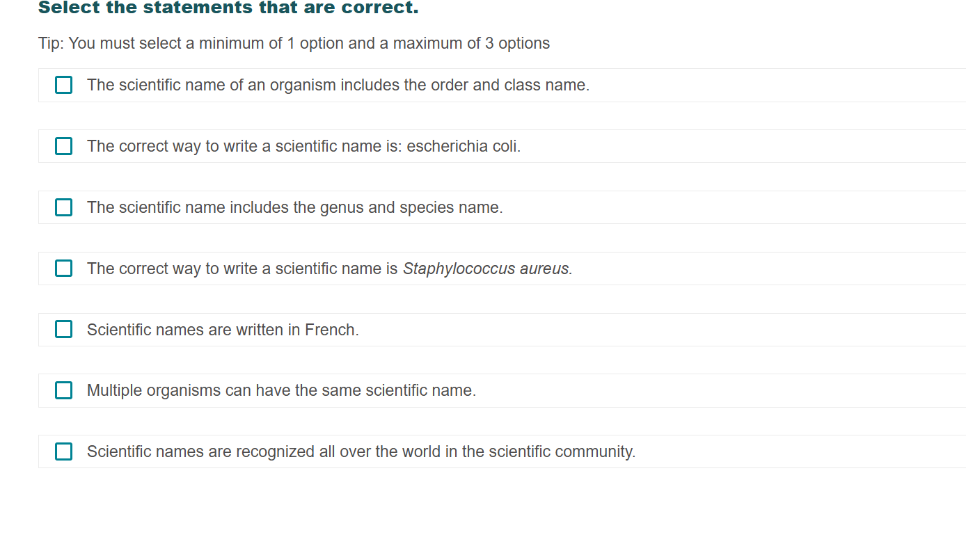The image size is (966, 560).
Task: Check the 'Multiple organisms' statement checkbox
Action: tap(63, 390)
